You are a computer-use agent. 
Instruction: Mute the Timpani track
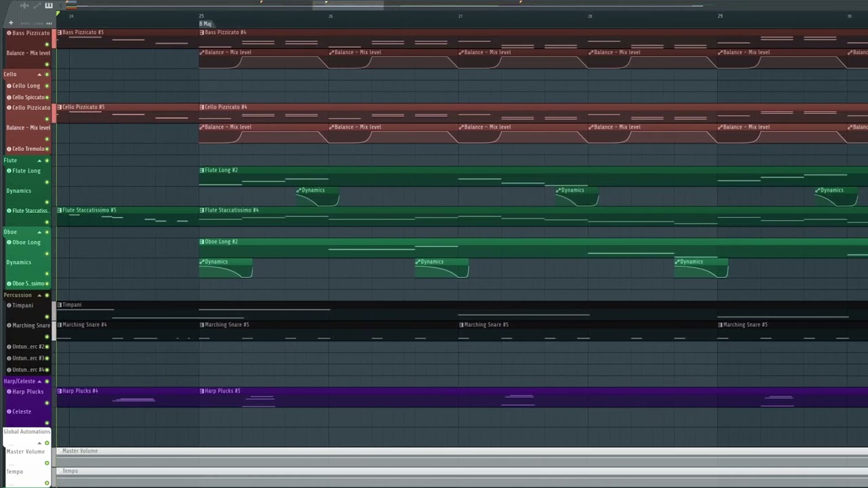point(47,317)
